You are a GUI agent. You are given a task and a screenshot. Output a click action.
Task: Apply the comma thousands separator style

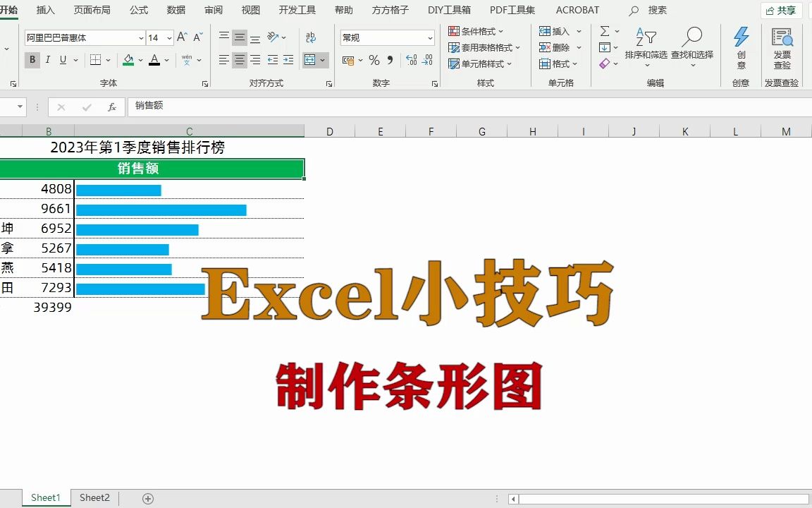(390, 61)
